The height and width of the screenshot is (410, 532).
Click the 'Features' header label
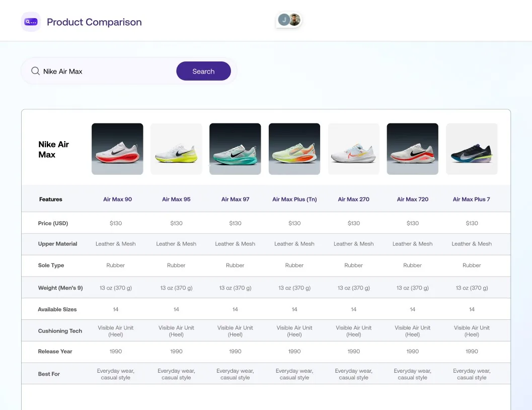coord(50,199)
